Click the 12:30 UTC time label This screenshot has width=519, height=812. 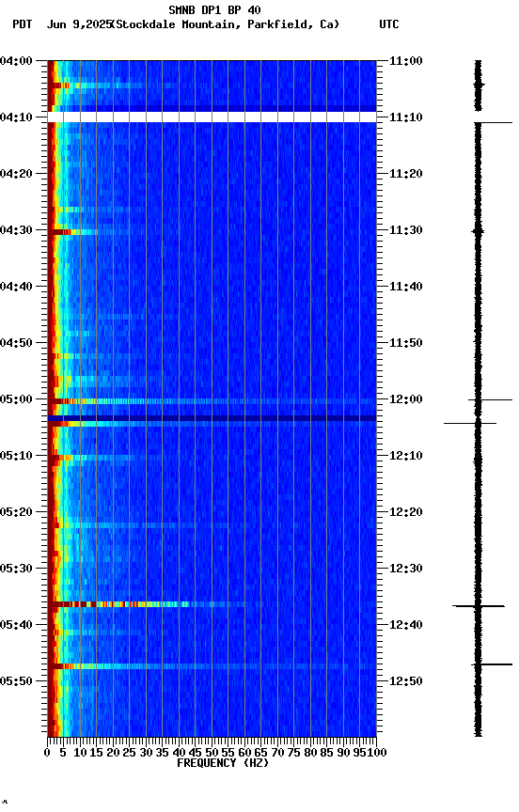pos(406,569)
